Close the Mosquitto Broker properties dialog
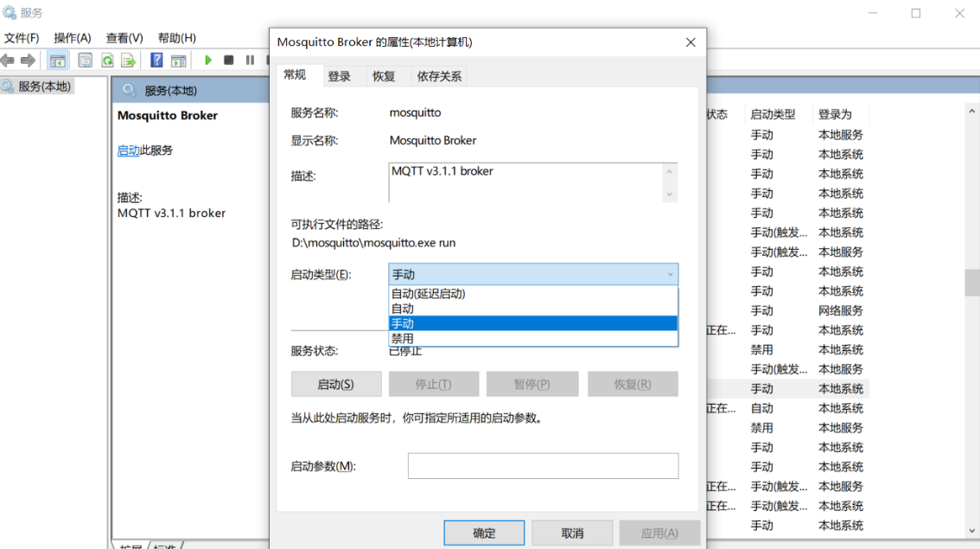Viewport: 980px width, 549px height. pos(690,42)
